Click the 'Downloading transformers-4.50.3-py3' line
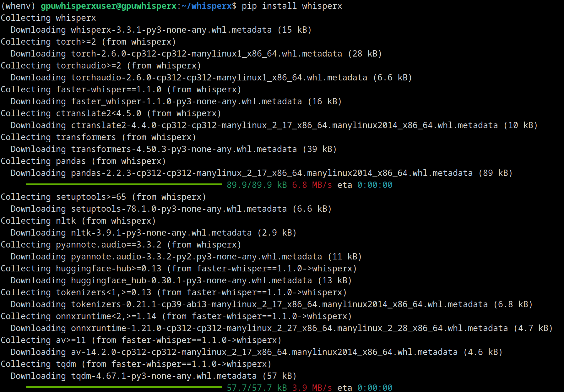The width and height of the screenshot is (564, 392). (x=174, y=149)
